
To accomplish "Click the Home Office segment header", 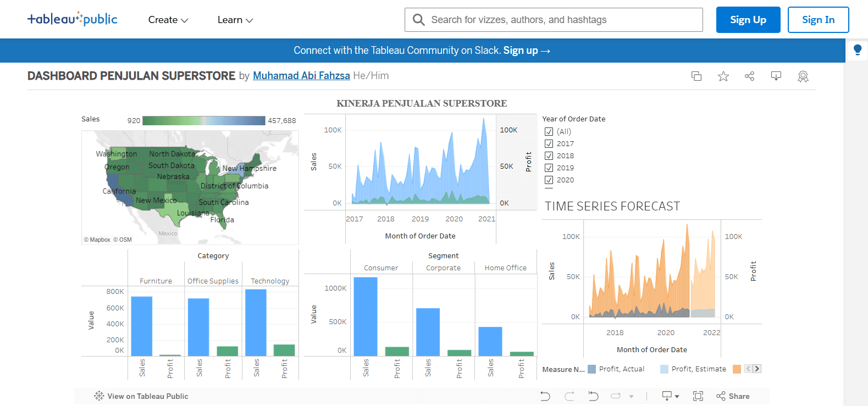I will coord(506,268).
